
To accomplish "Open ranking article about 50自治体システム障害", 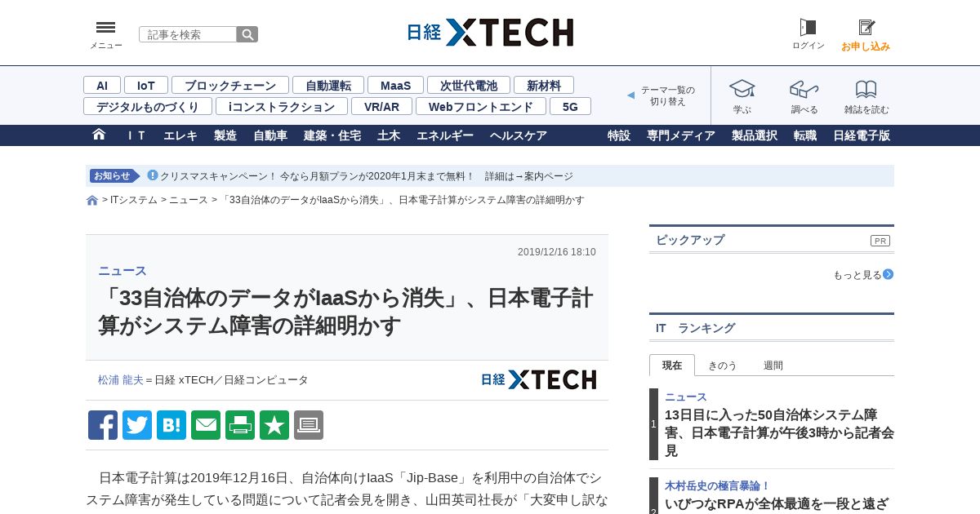I will [779, 432].
